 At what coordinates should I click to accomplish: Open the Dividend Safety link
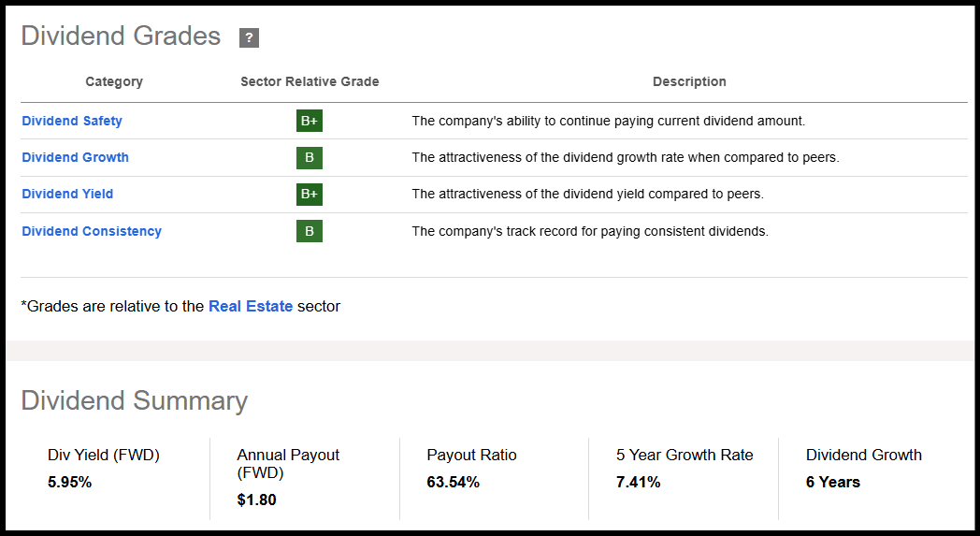pyautogui.click(x=72, y=121)
